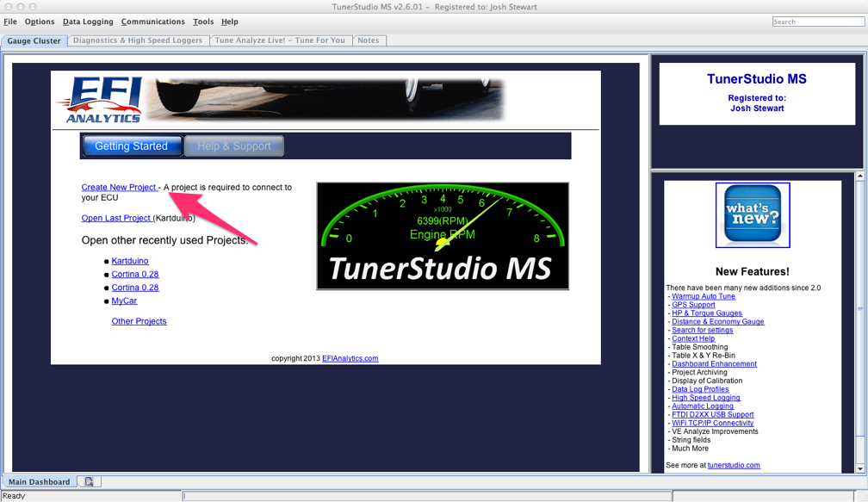Open the File menu

10,22
